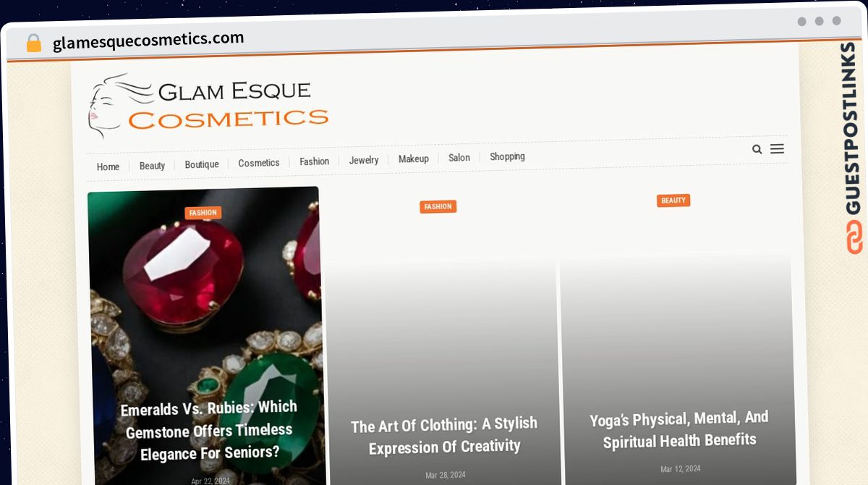Read Yoga's Physical, Mental health benefits article
Screen dimensions: 868x485
(x=679, y=429)
